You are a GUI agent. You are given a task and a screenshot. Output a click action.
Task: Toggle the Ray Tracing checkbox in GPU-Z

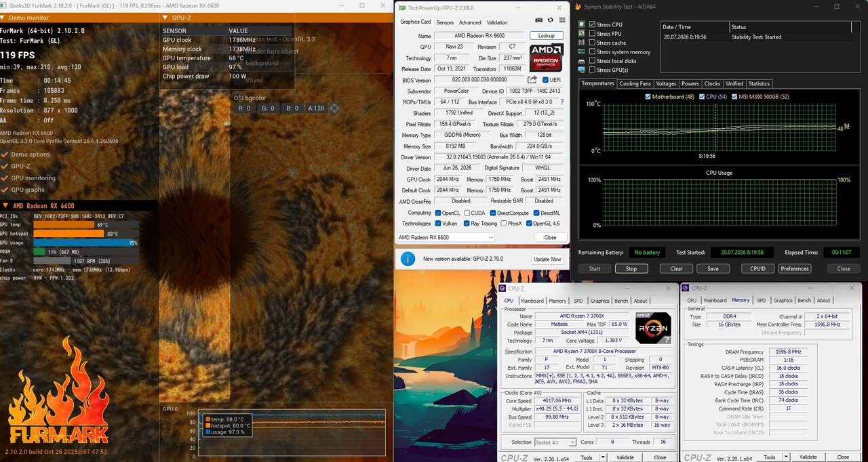coord(467,224)
